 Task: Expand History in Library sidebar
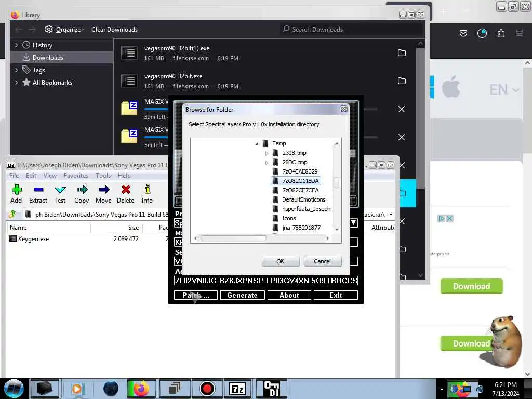[16, 45]
